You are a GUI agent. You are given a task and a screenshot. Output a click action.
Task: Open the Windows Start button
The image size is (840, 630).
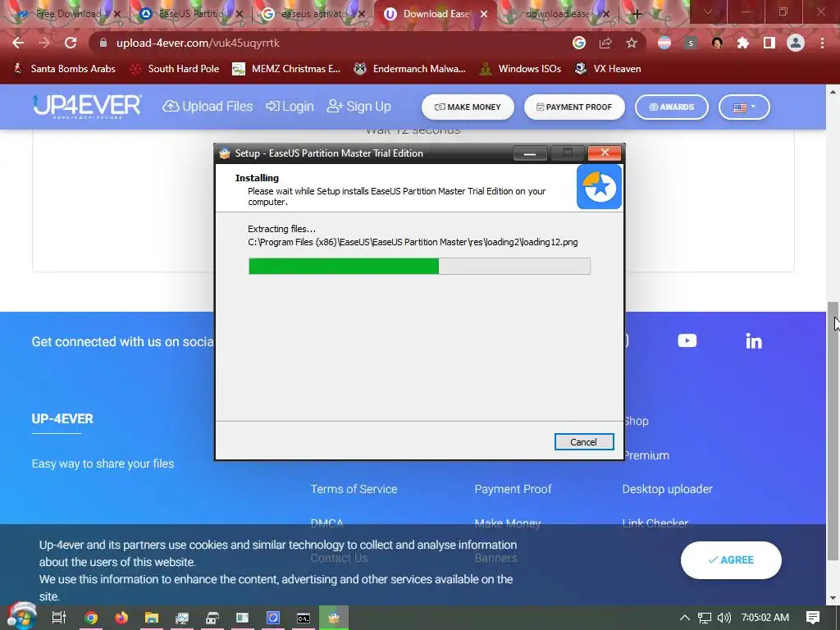[x=21, y=616]
